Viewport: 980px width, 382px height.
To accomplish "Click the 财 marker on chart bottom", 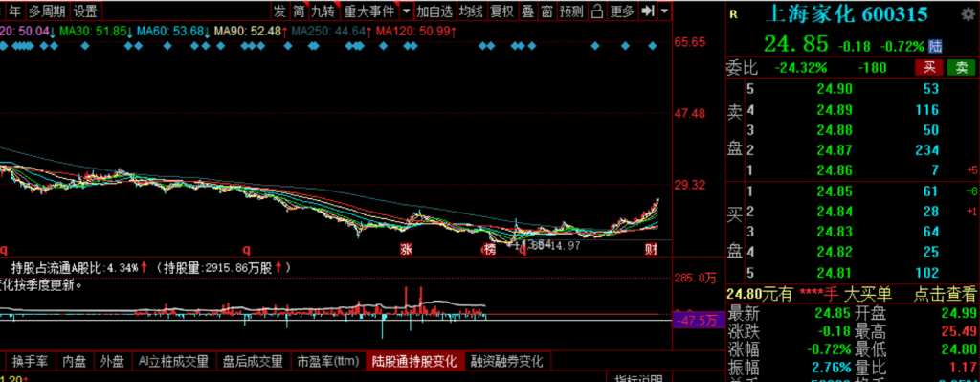I will 650,250.
